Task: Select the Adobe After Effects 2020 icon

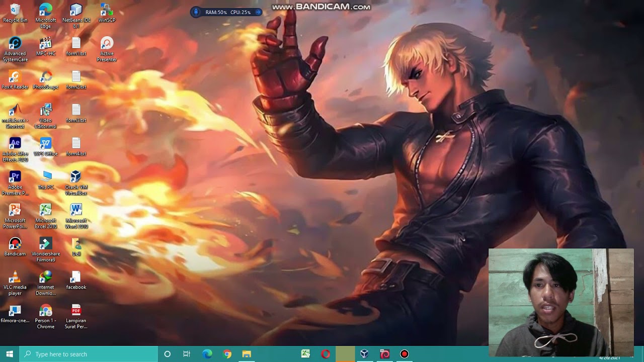Action: pos(15,149)
